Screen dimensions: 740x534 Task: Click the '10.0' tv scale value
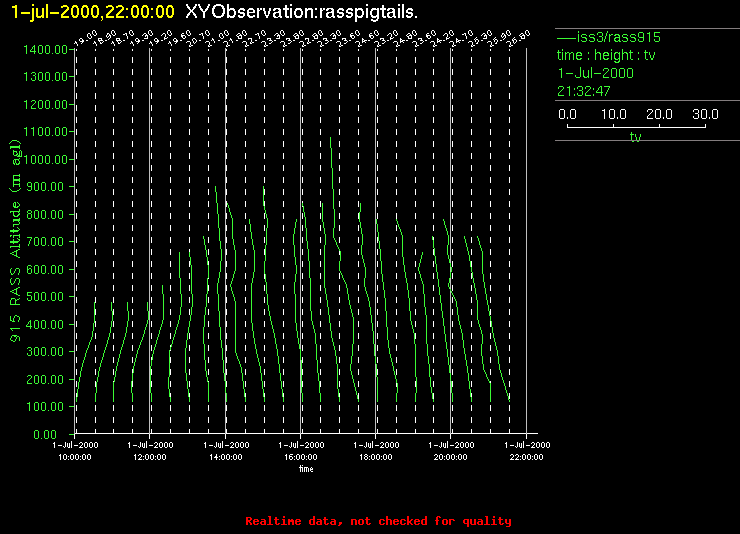tap(614, 114)
